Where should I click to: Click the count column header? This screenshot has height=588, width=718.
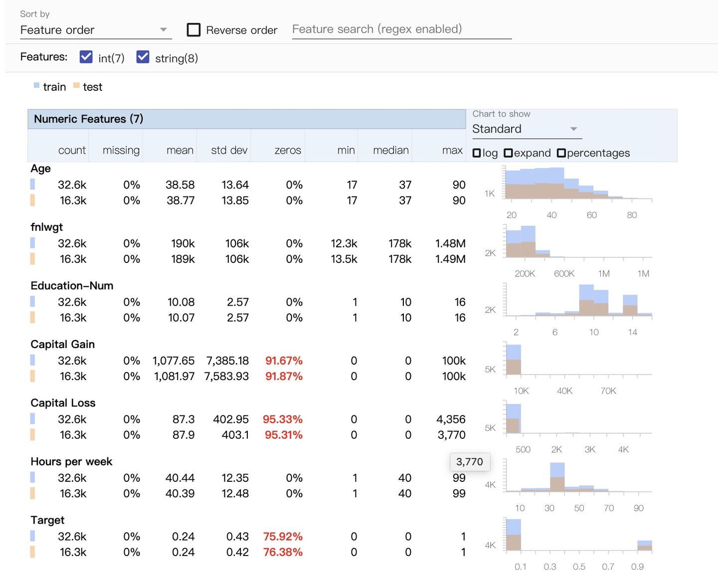(72, 150)
